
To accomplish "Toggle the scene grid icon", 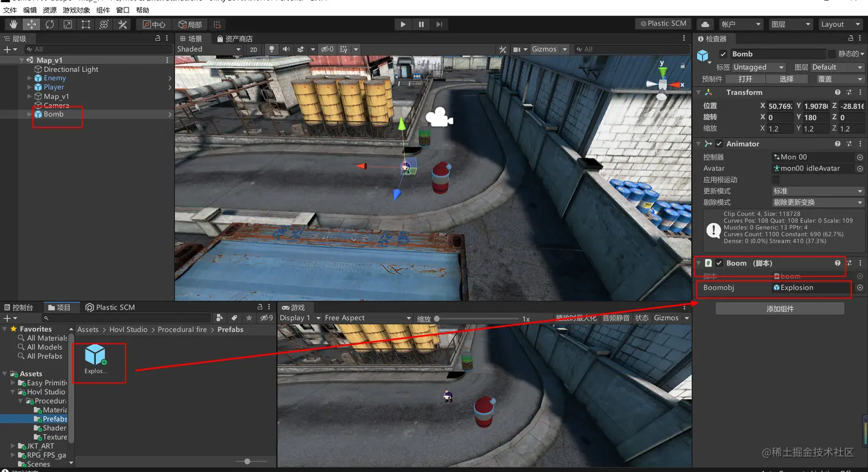I will click(344, 49).
